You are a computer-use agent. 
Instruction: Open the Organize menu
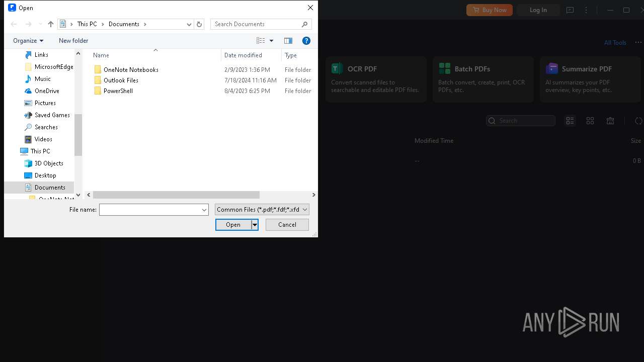click(28, 41)
